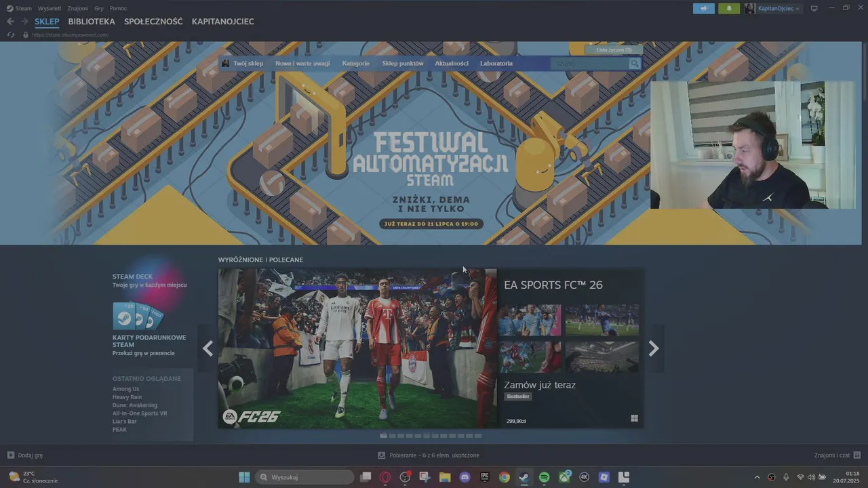Switch to the SPOŁECZNOŚĆ tab
This screenshot has width=868, height=488.
153,22
